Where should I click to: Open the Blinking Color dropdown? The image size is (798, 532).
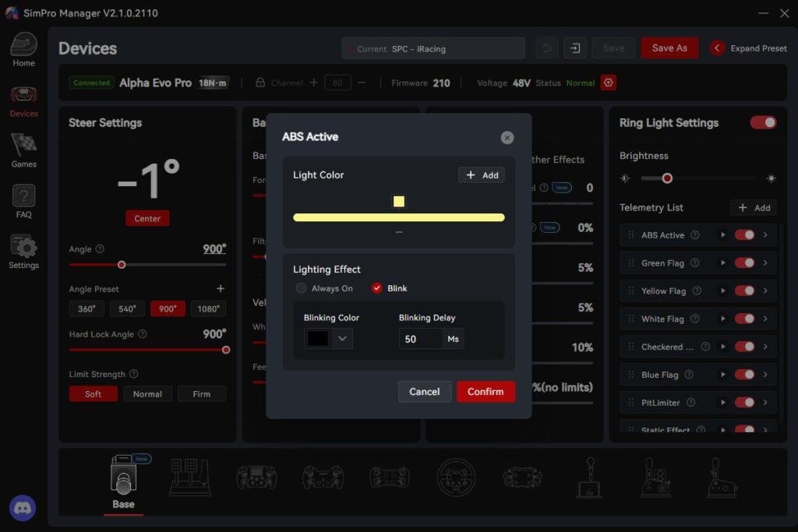click(x=342, y=339)
